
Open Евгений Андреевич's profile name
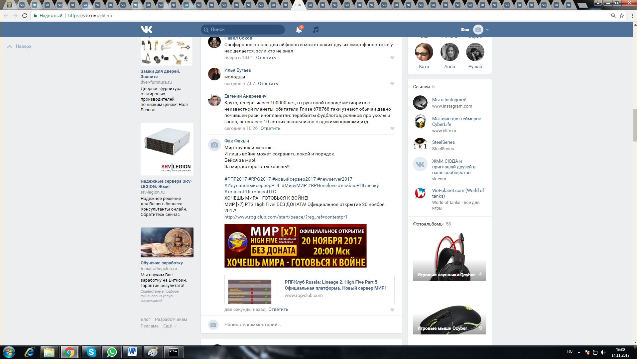[x=245, y=96]
